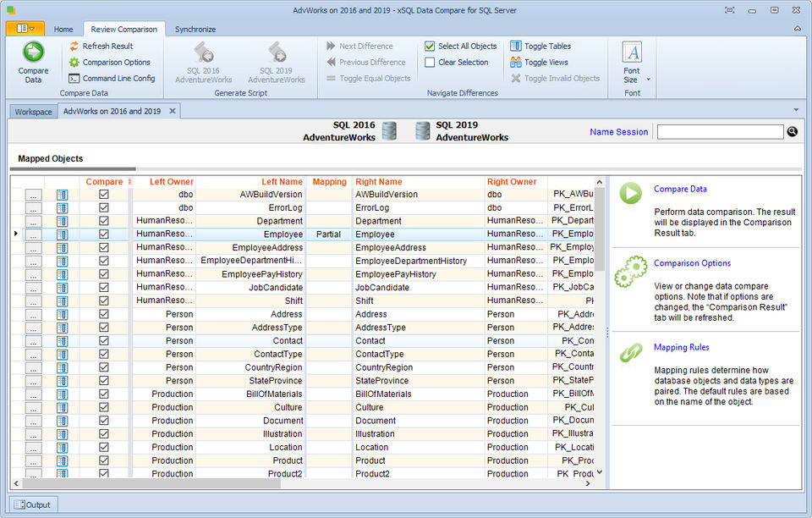Open the application menu button
The width and height of the screenshot is (812, 518).
(x=25, y=29)
